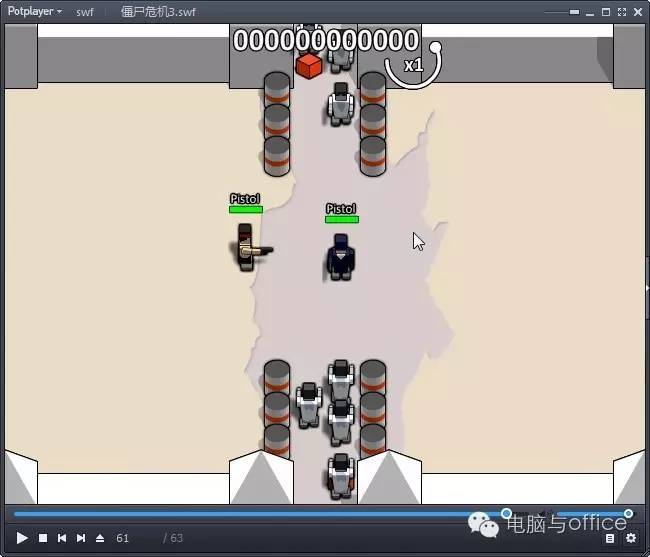
Task: Open the settings gear icon
Action: (631, 538)
